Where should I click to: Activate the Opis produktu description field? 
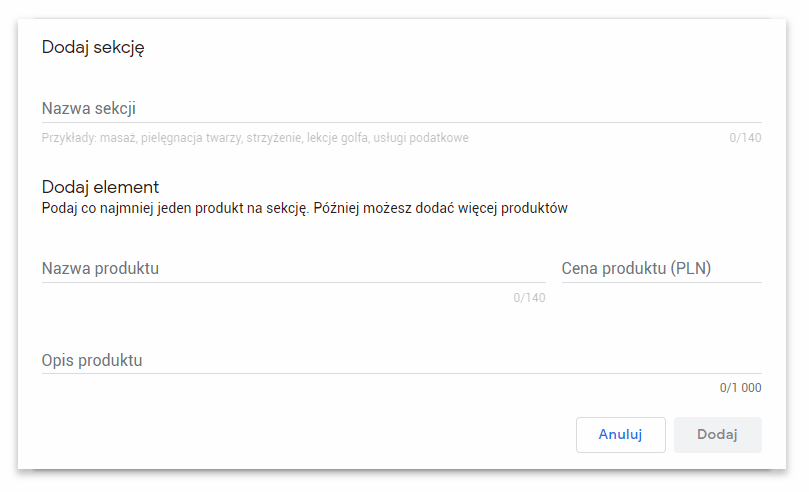[x=401, y=360]
